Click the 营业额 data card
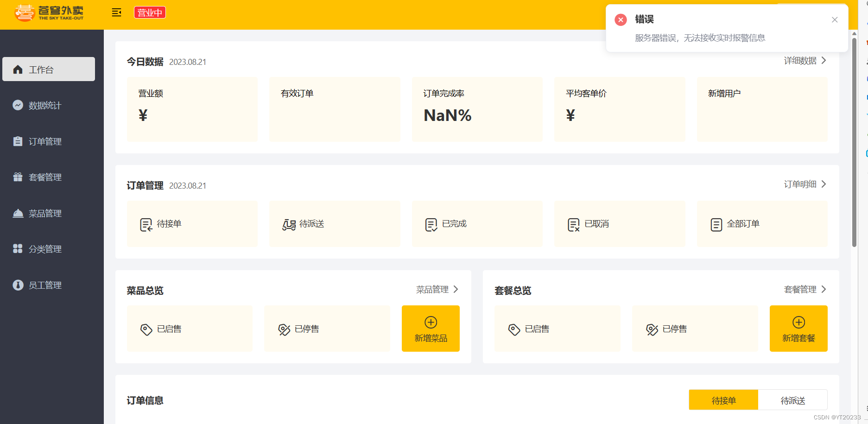 [x=192, y=109]
